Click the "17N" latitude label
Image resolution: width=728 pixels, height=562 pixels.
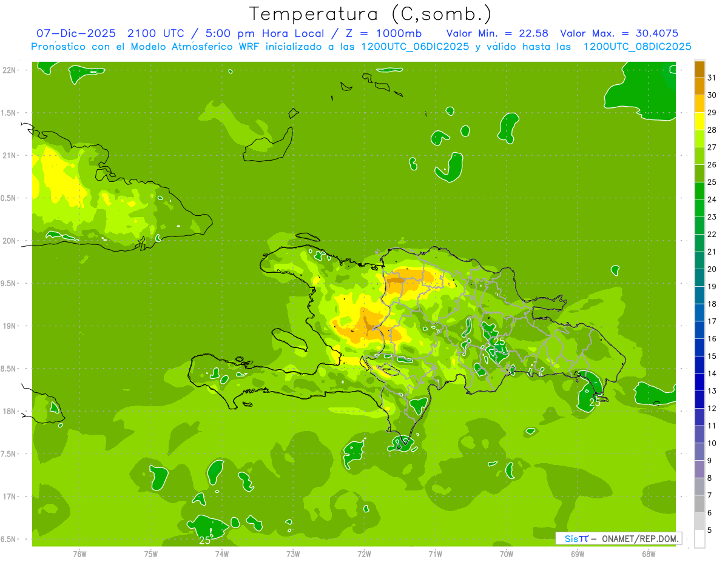point(9,497)
